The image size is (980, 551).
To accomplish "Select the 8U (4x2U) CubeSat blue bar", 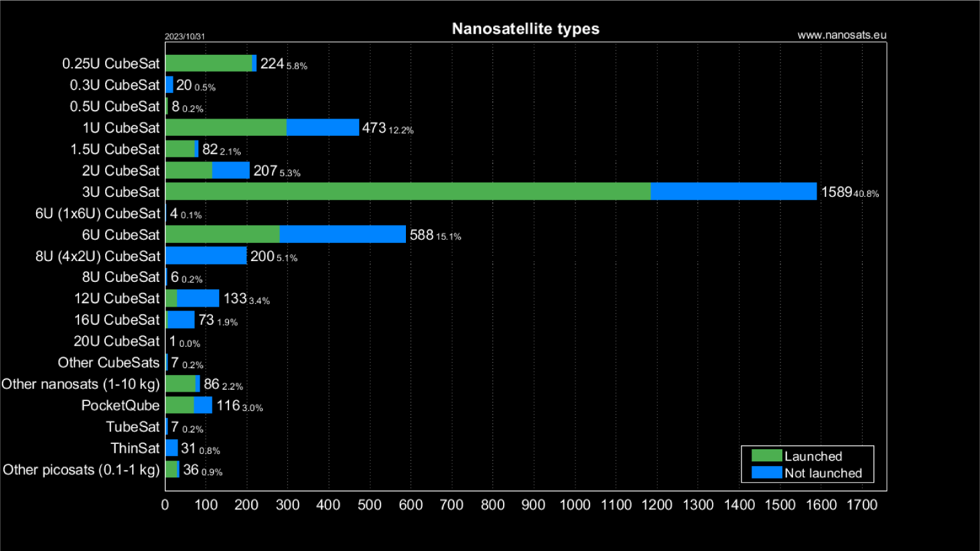I will [206, 256].
